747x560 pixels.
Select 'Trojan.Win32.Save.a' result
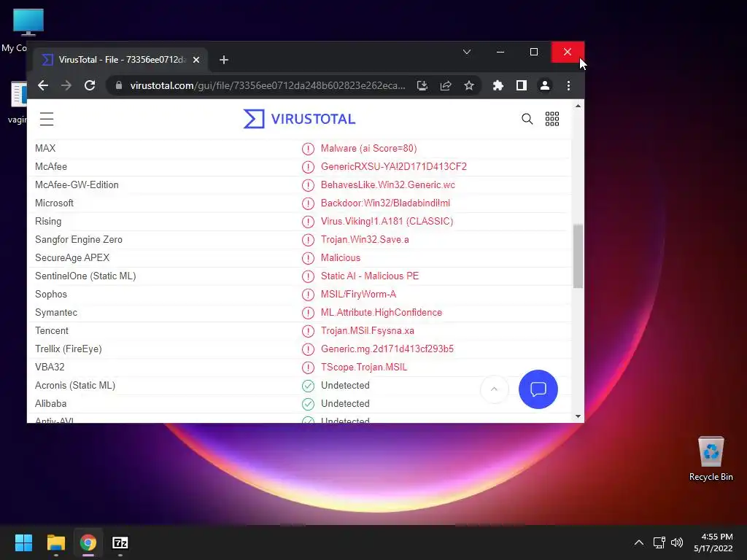(x=365, y=239)
